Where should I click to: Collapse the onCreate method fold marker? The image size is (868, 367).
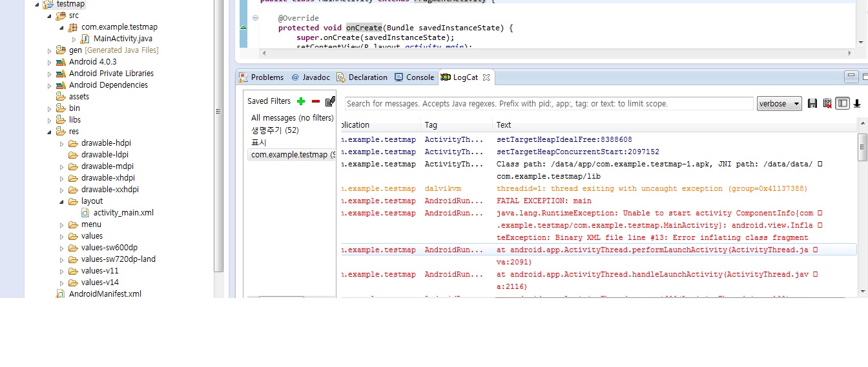pos(256,18)
